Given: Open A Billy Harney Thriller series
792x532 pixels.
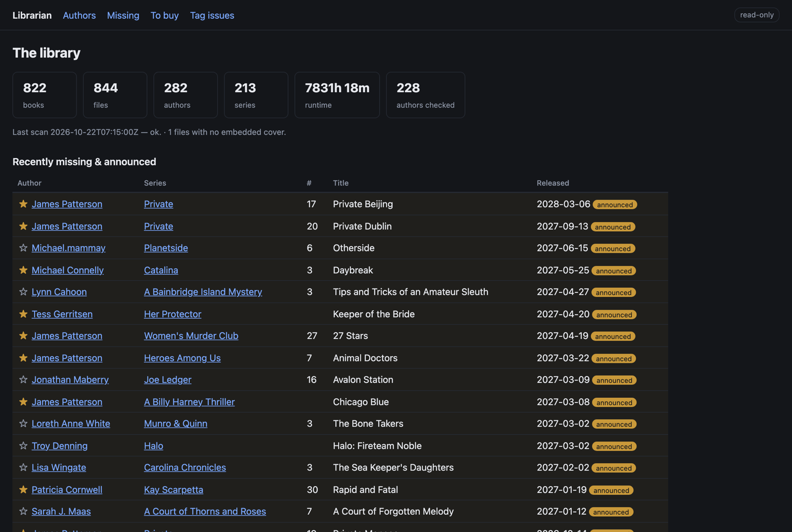Looking at the screenshot, I should (x=189, y=402).
